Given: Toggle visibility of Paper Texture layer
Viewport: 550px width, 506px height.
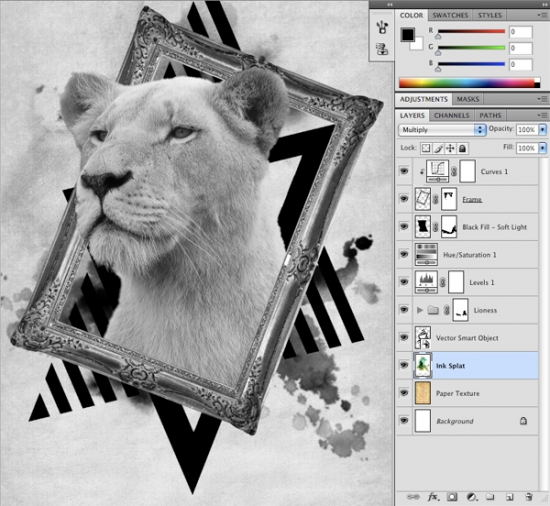Looking at the screenshot, I should pyautogui.click(x=404, y=393).
